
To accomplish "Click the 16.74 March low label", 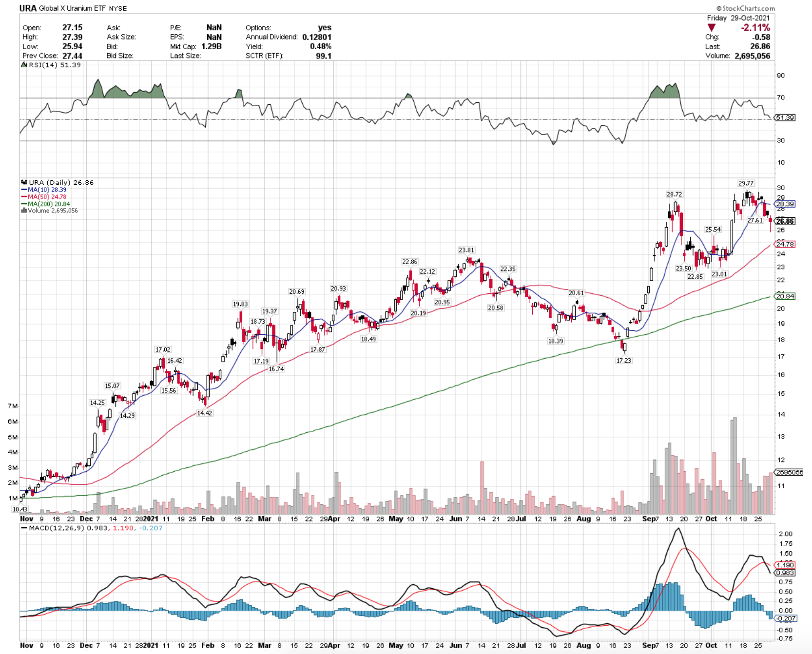I will click(276, 369).
